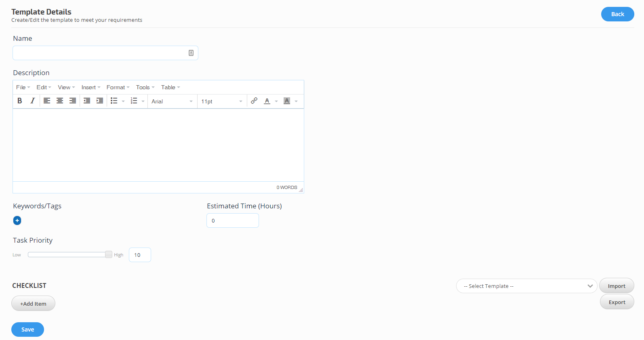Open the File menu
The image size is (644, 340).
pos(23,87)
